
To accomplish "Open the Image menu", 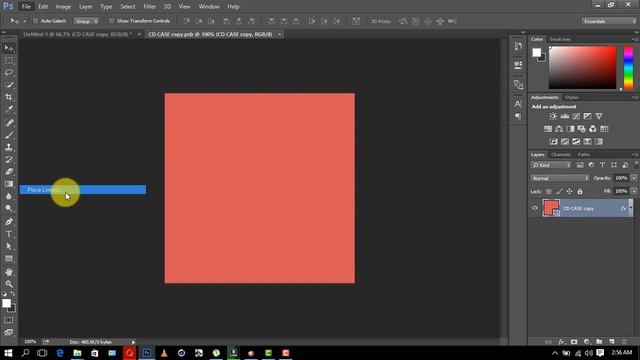I will [x=63, y=7].
